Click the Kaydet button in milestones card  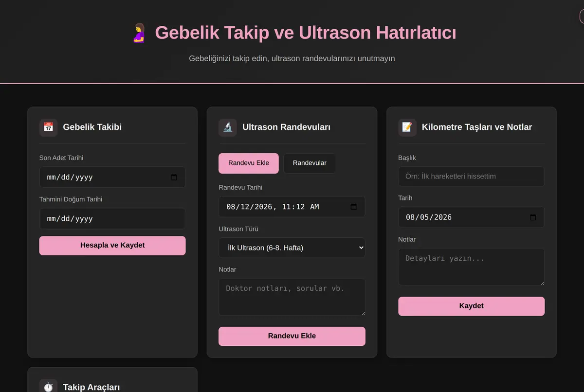coord(472,306)
